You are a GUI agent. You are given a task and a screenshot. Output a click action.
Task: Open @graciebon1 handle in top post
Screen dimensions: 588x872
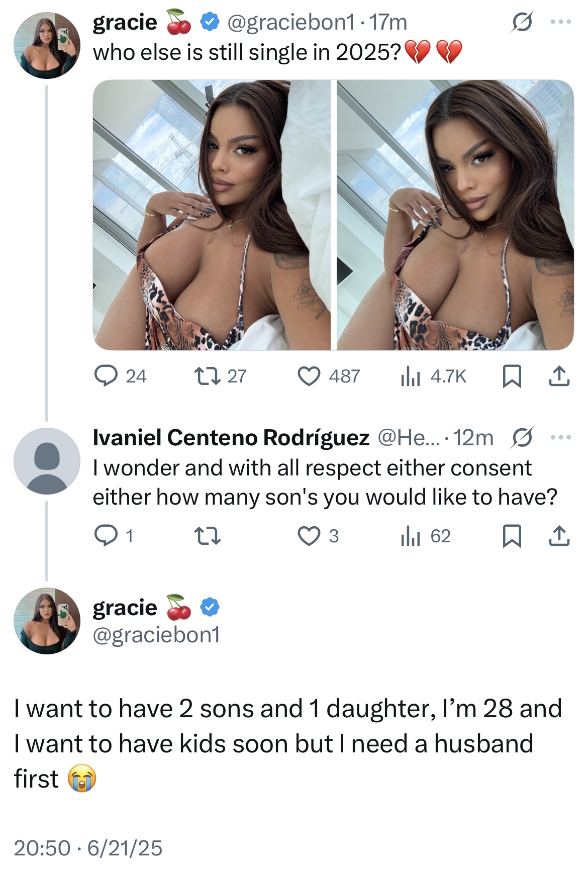291,22
